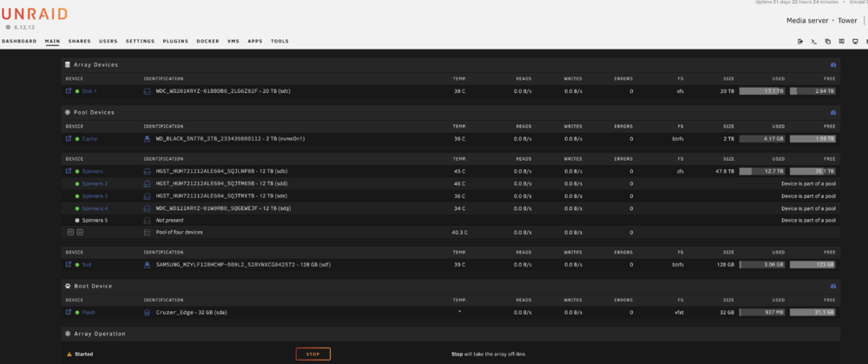Open the Spinners 3 device link
Screen dimensions: 868x364
coord(95,196)
